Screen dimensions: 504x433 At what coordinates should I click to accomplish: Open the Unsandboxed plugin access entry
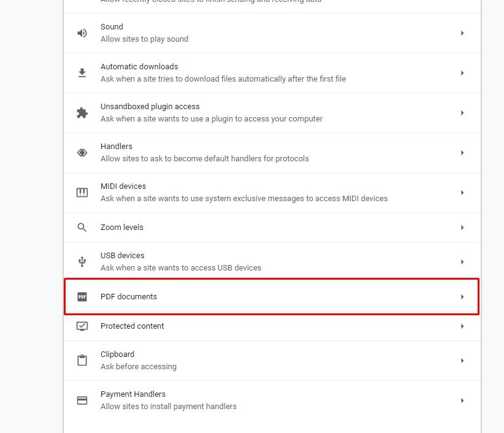click(272, 113)
